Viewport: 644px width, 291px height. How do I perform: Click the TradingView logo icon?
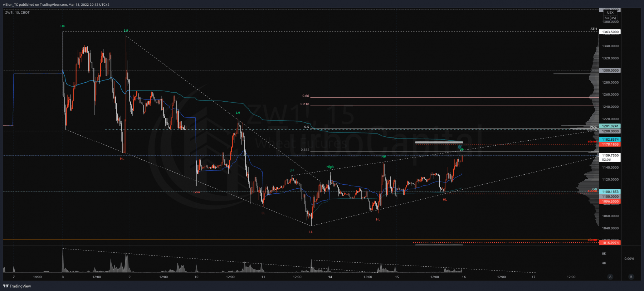click(x=6, y=286)
